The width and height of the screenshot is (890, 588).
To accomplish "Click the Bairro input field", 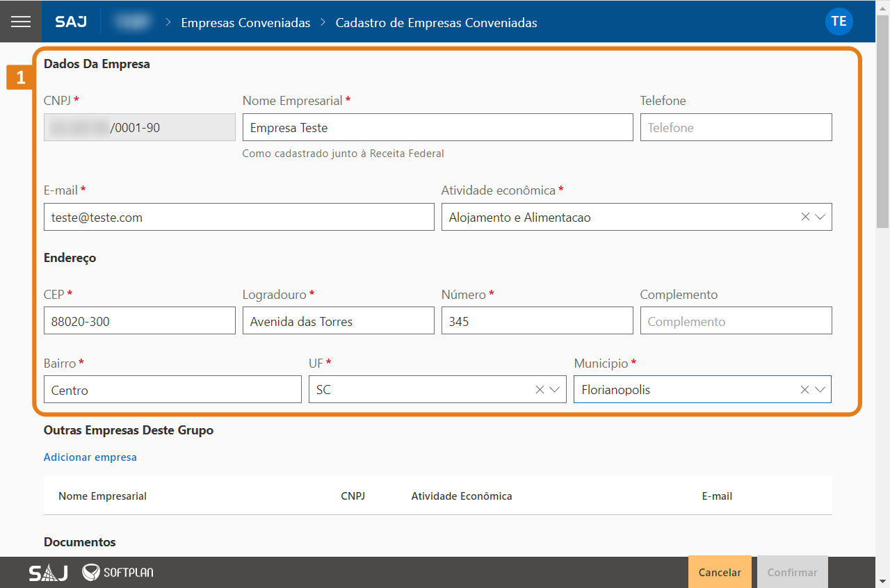I will click(x=172, y=390).
